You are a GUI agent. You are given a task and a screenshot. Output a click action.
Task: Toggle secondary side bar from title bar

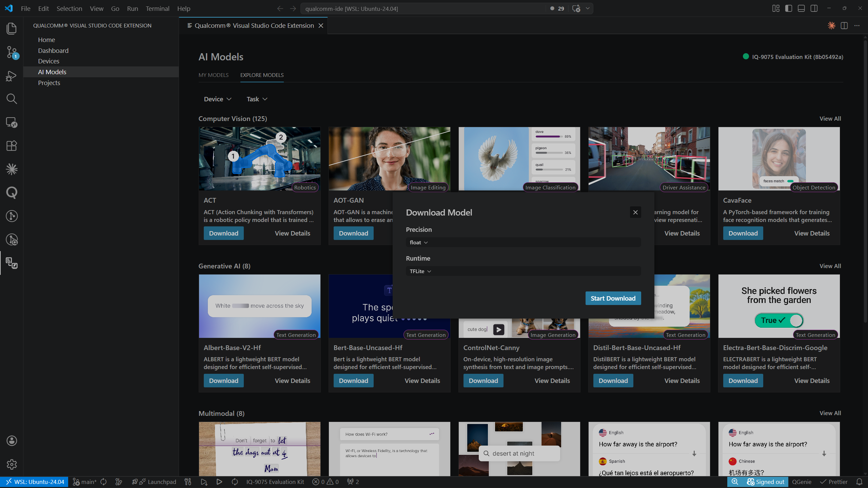(x=814, y=8)
